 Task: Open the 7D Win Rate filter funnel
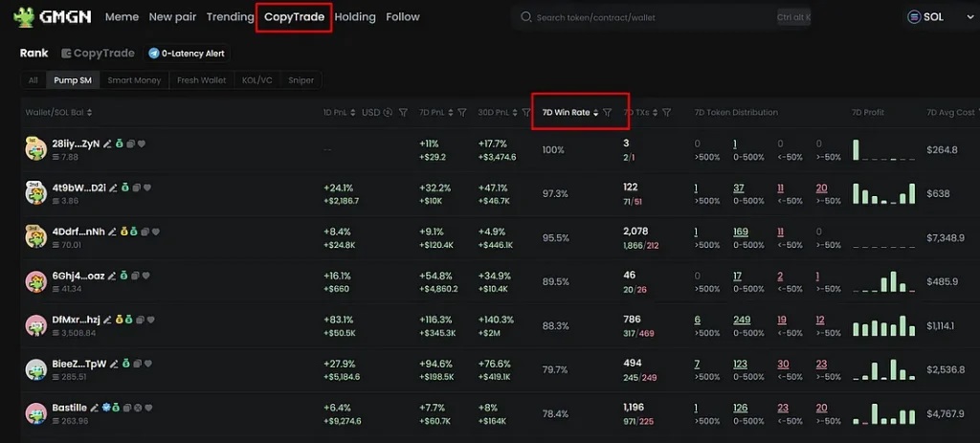coord(608,113)
